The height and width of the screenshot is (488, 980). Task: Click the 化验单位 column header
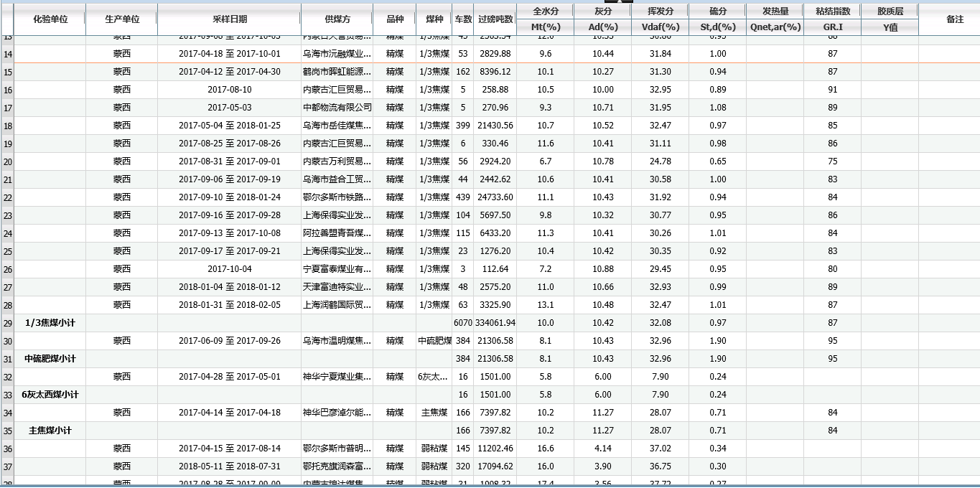(x=50, y=19)
